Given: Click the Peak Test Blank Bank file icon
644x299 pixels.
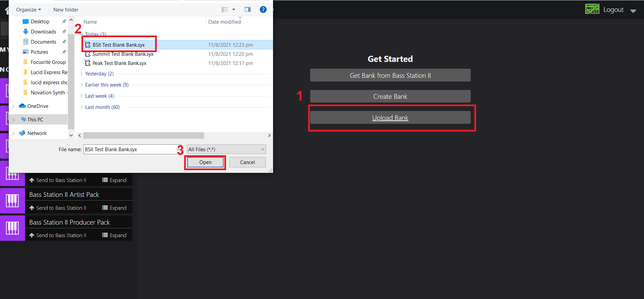Looking at the screenshot, I should pos(88,63).
